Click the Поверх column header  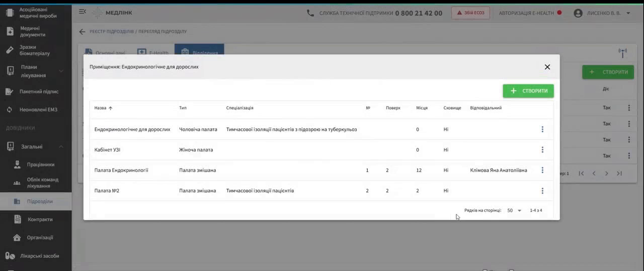[x=393, y=108]
